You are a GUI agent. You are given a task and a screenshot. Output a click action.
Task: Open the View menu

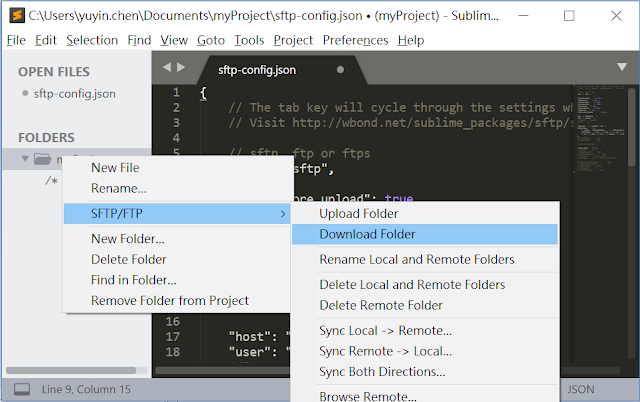[174, 40]
